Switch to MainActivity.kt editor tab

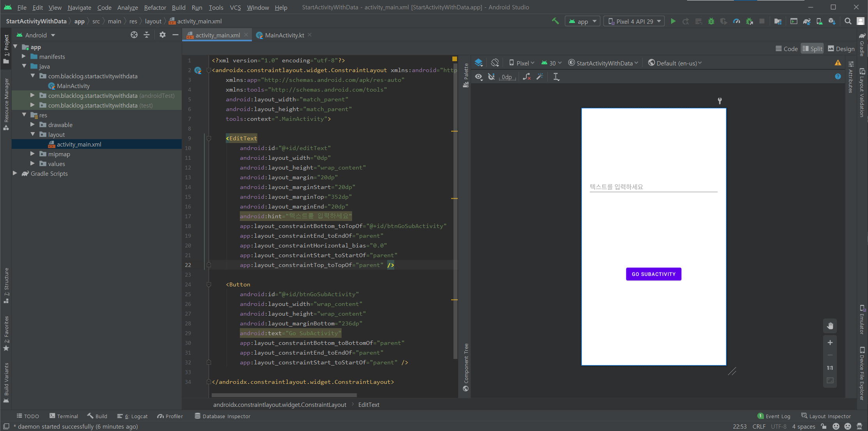click(x=284, y=35)
